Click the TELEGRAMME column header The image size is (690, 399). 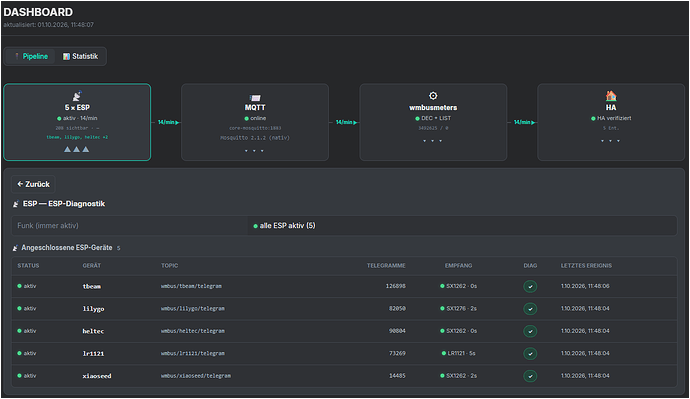[x=386, y=266]
